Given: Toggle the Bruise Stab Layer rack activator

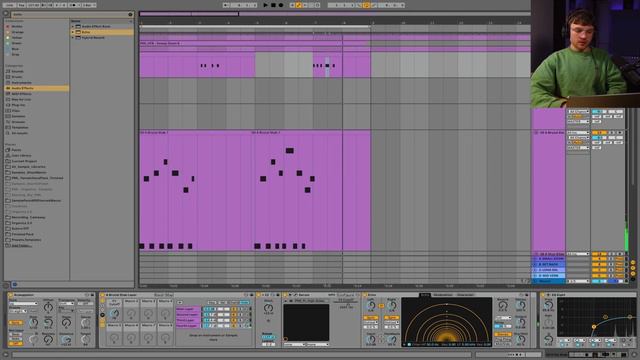Looking at the screenshot, I should point(102,295).
